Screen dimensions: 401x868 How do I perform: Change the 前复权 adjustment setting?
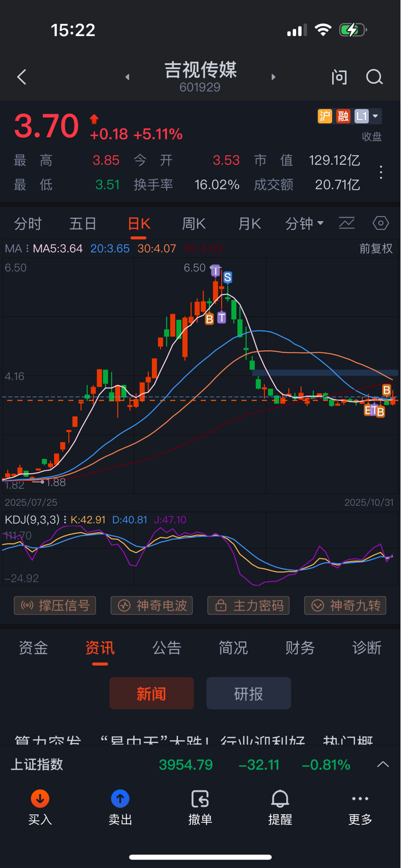tap(375, 249)
